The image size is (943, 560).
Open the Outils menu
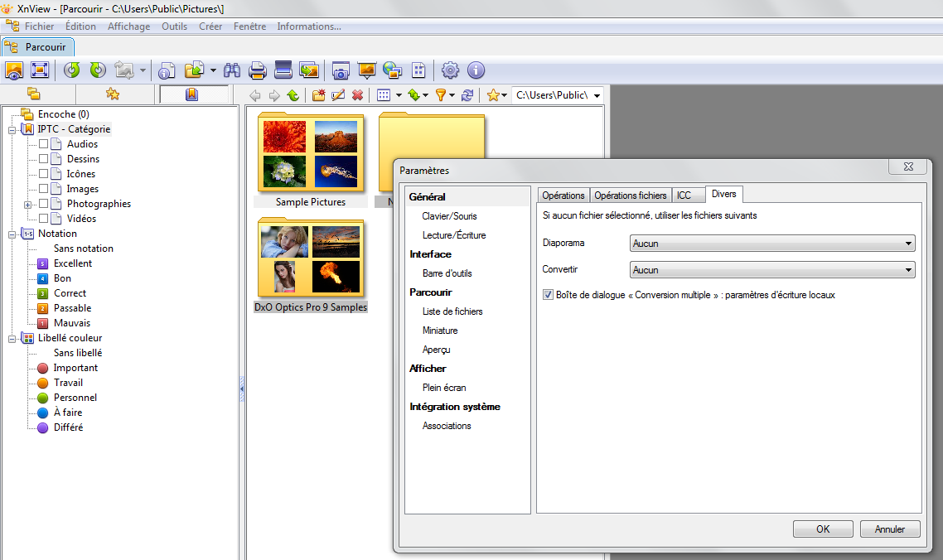pyautogui.click(x=174, y=27)
